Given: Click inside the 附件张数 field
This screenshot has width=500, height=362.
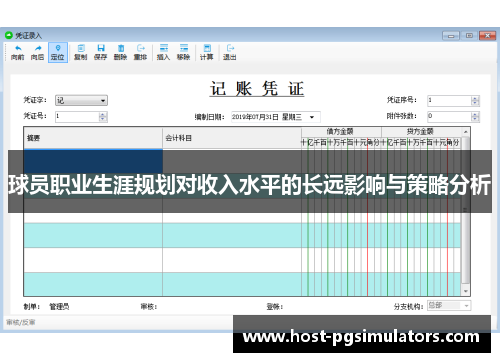Looking at the screenshot, I should coord(450,116).
